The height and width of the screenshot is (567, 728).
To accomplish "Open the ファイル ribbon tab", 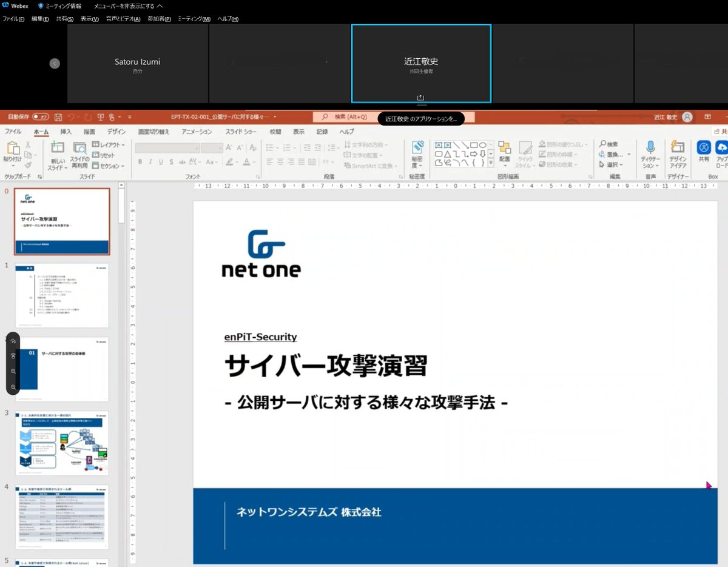I will tap(13, 132).
